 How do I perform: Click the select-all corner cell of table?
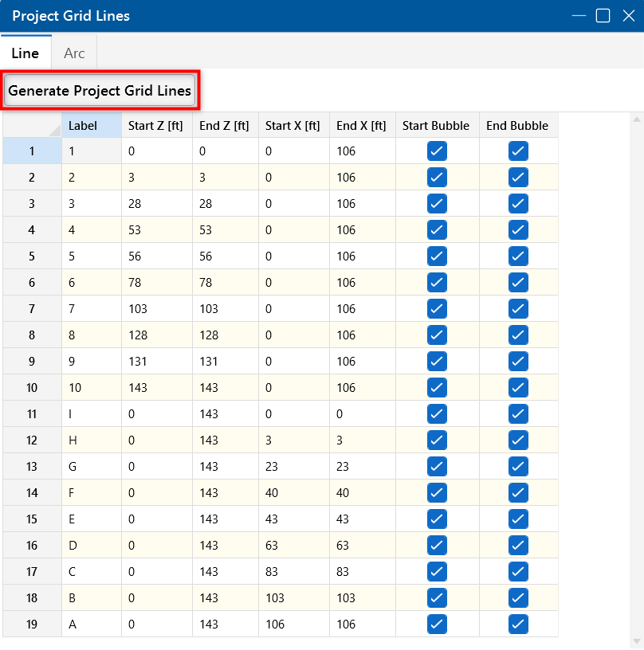pyautogui.click(x=32, y=126)
